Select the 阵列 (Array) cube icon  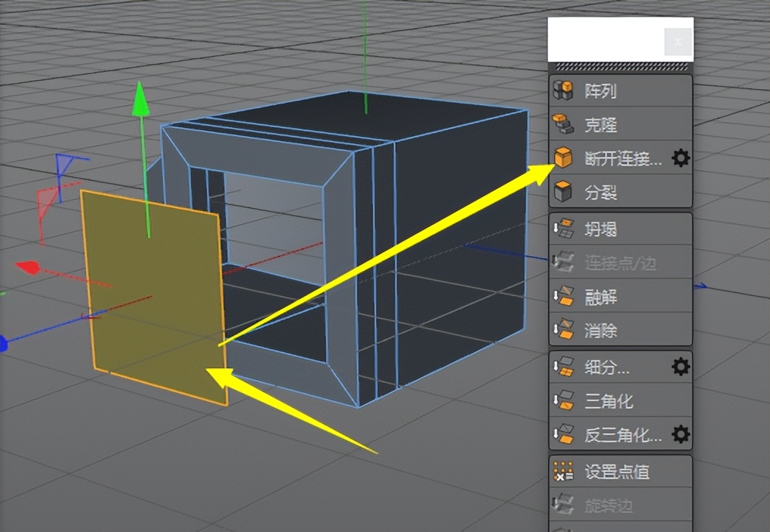pyautogui.click(x=563, y=90)
